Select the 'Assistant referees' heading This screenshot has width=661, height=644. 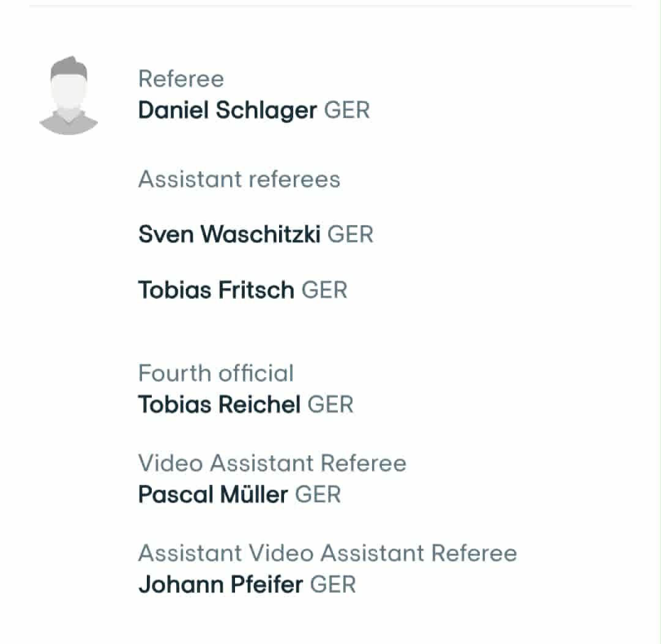pos(239,179)
